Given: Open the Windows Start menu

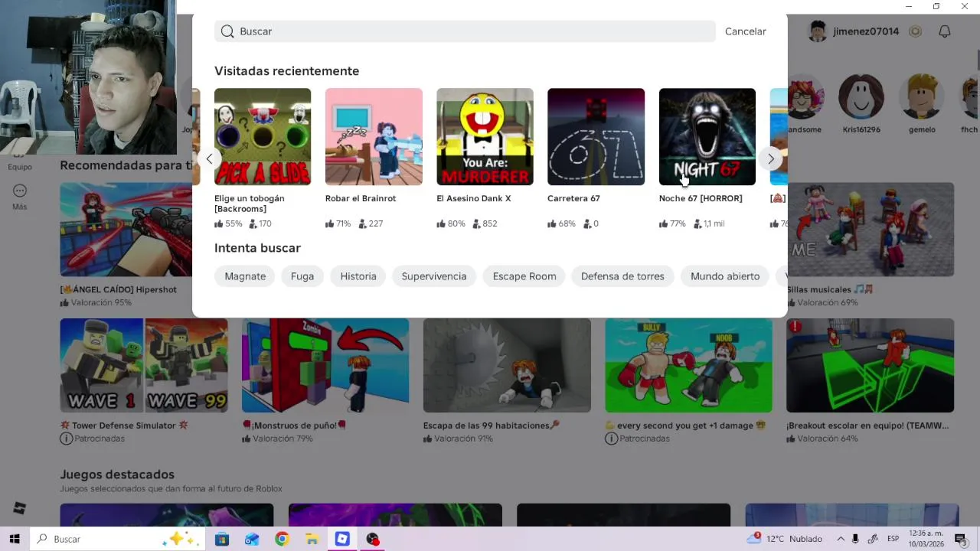Looking at the screenshot, I should [15, 539].
